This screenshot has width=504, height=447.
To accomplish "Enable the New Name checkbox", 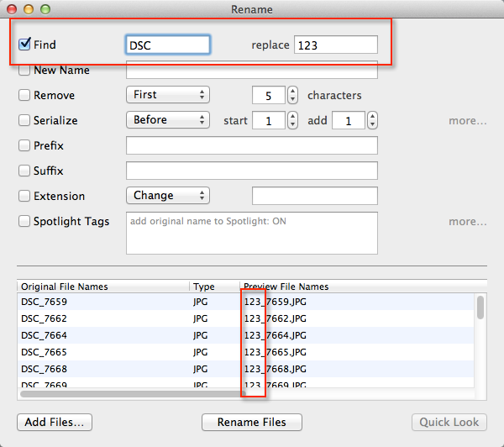I will pyautogui.click(x=24, y=71).
